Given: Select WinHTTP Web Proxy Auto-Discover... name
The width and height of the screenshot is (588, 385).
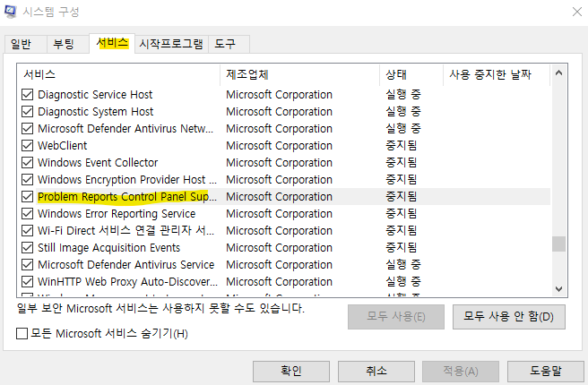Looking at the screenshot, I should pyautogui.click(x=127, y=282).
